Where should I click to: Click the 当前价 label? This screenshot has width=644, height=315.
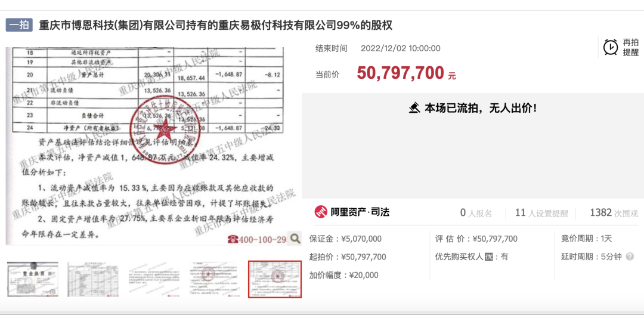(327, 75)
